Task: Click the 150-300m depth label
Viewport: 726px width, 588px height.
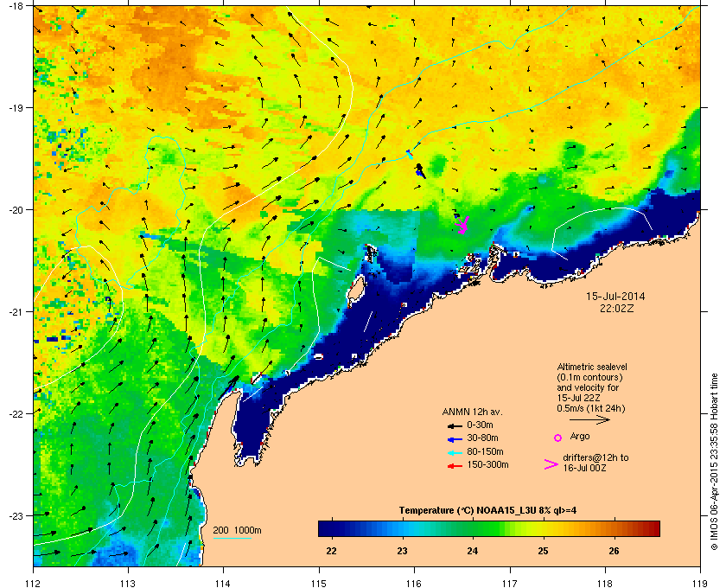Action: click(x=487, y=464)
